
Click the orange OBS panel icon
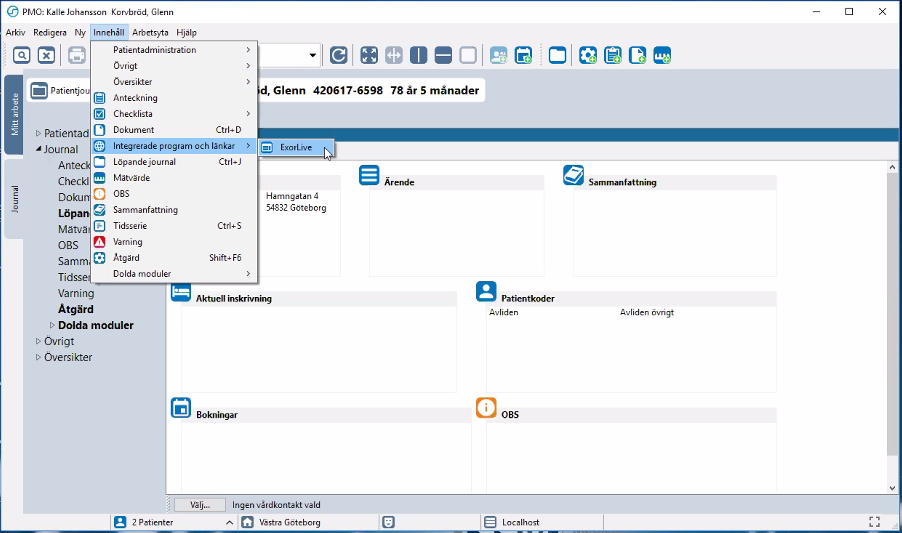point(486,407)
